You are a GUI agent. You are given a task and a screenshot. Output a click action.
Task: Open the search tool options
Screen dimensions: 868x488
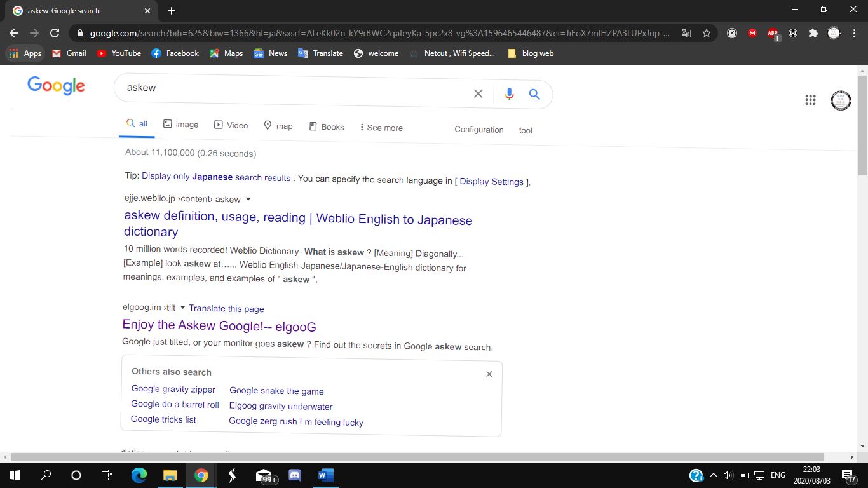[526, 130]
